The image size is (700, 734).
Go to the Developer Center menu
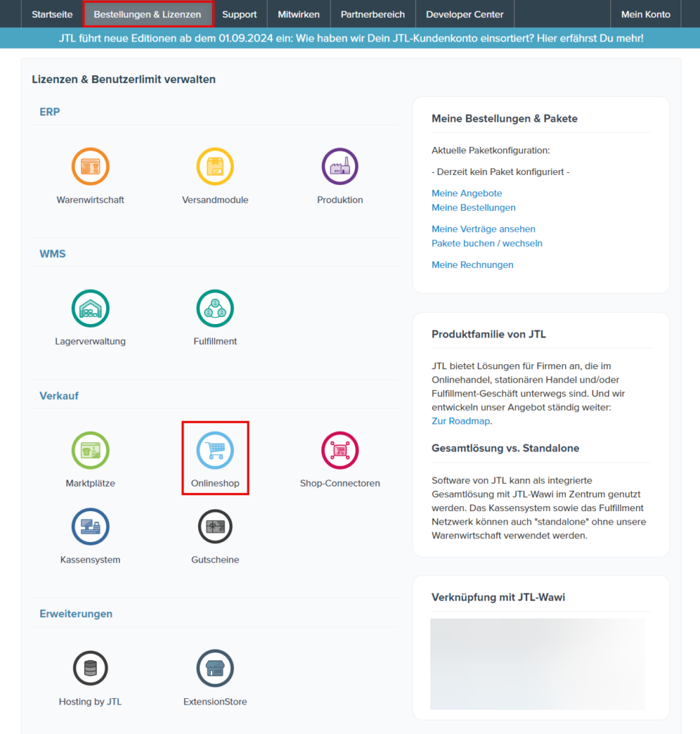pyautogui.click(x=465, y=14)
